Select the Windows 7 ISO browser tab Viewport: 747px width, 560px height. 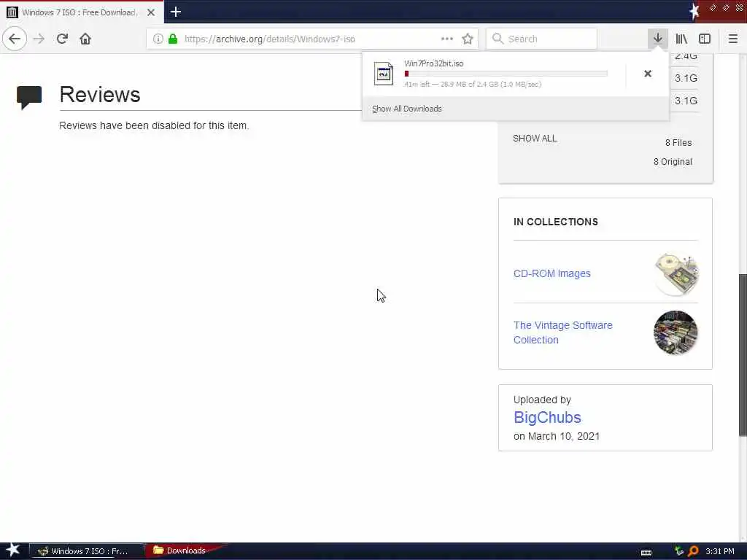tap(82, 12)
